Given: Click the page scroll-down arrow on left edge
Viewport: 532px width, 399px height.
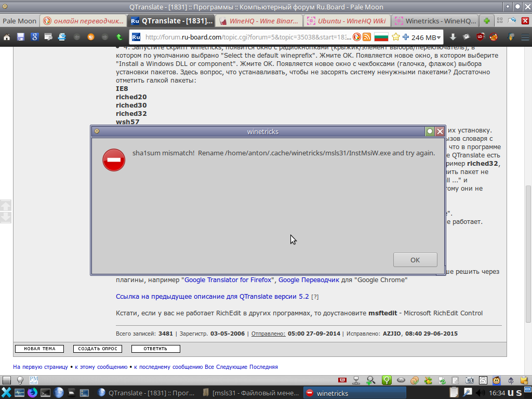Looking at the screenshot, I should [x=6, y=218].
